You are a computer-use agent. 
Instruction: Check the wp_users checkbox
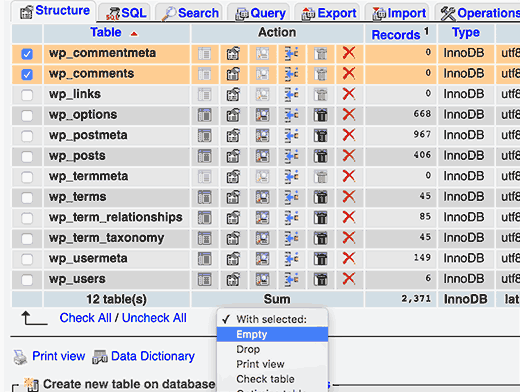27,280
